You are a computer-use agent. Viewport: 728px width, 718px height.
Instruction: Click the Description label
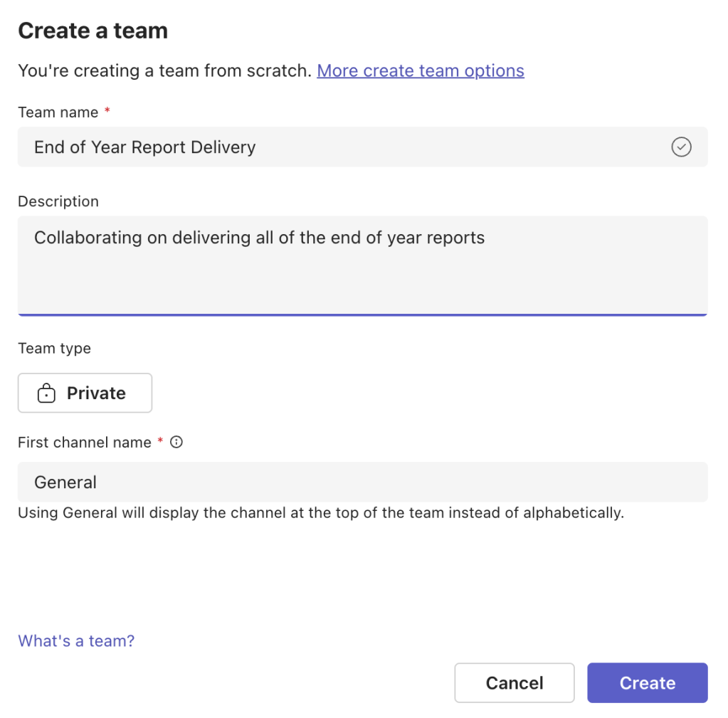(x=58, y=201)
